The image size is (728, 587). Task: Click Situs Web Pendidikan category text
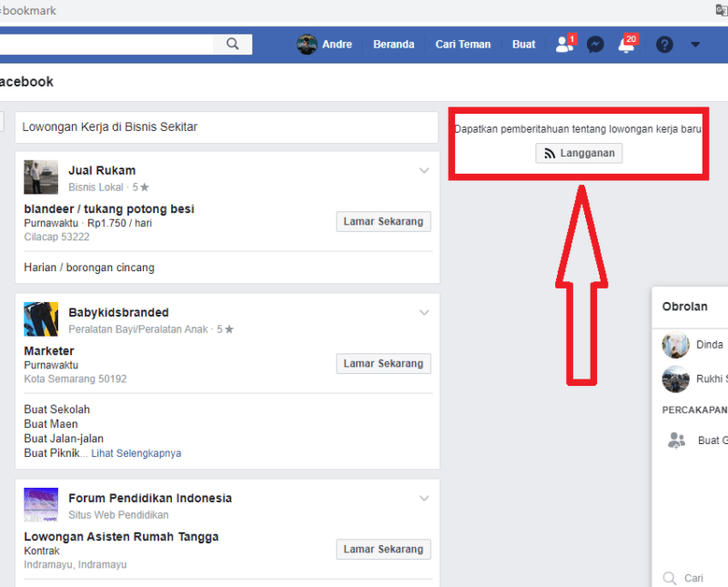tap(118, 515)
